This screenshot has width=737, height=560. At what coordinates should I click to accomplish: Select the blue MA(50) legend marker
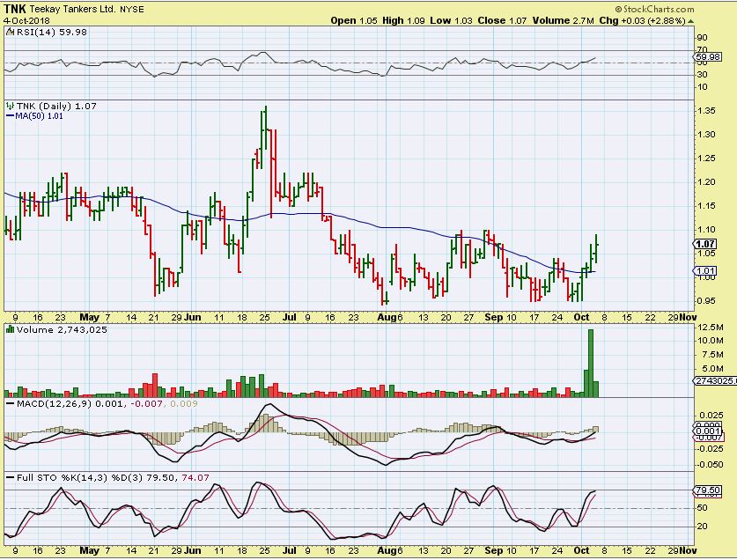10,115
